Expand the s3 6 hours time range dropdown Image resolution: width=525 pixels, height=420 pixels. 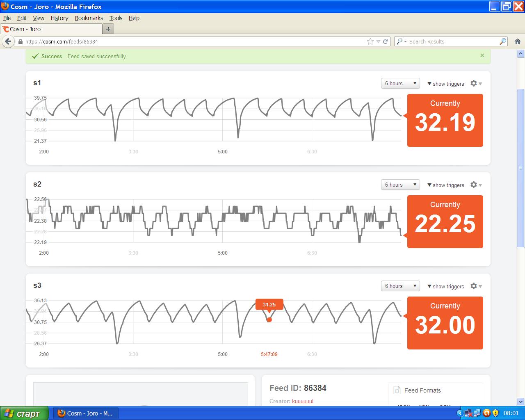pyautogui.click(x=400, y=286)
